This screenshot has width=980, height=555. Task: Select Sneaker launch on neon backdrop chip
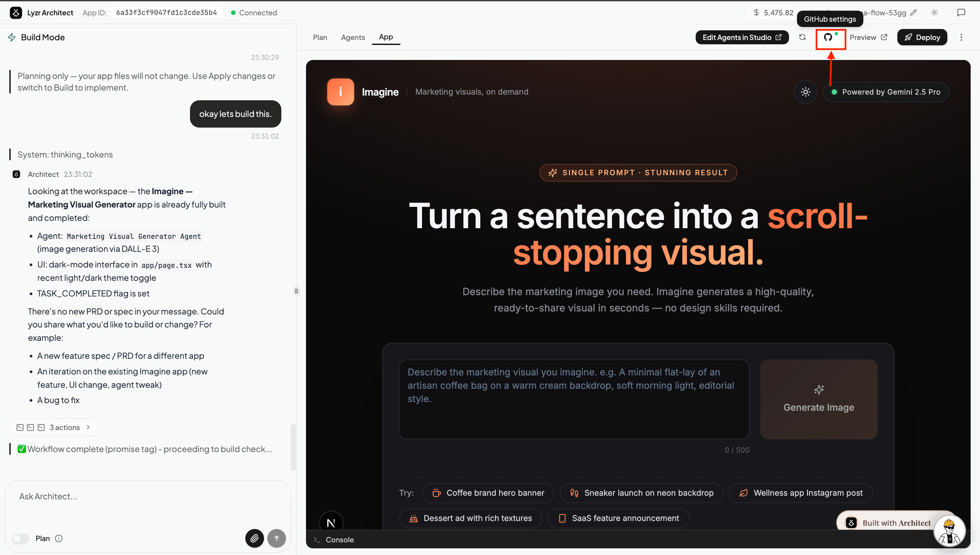click(641, 493)
